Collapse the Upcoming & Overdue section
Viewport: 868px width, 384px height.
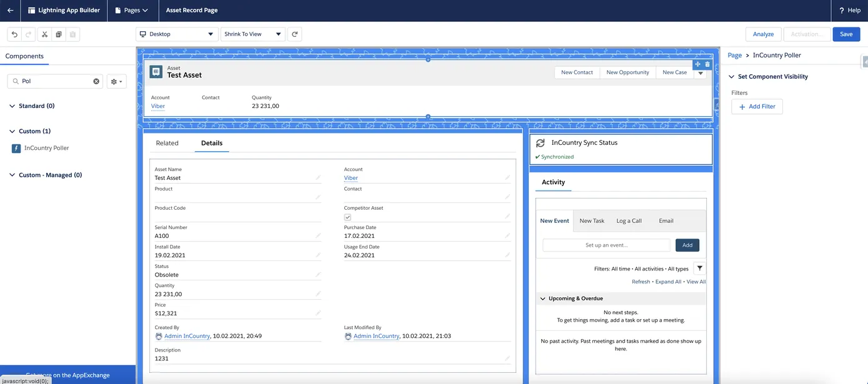click(x=542, y=298)
